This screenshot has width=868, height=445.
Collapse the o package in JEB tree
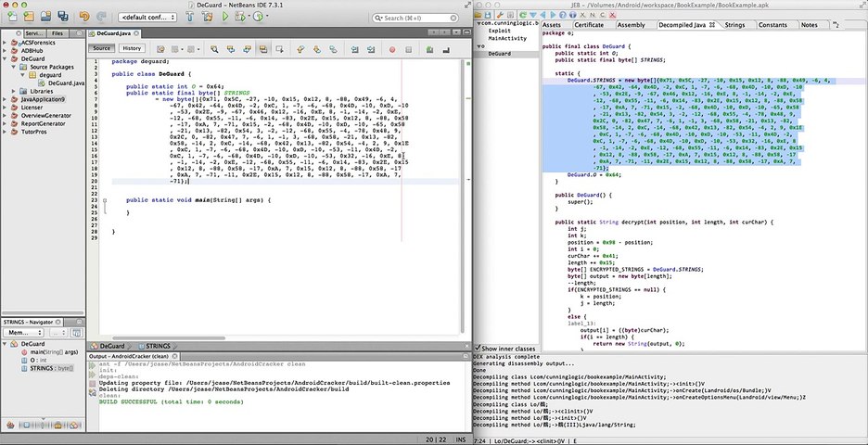(478, 46)
